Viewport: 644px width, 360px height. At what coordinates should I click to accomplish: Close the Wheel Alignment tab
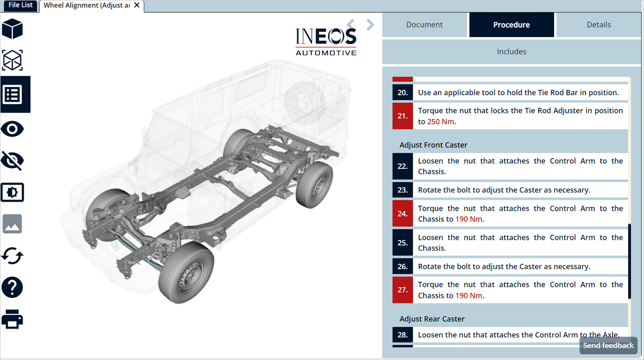point(136,5)
